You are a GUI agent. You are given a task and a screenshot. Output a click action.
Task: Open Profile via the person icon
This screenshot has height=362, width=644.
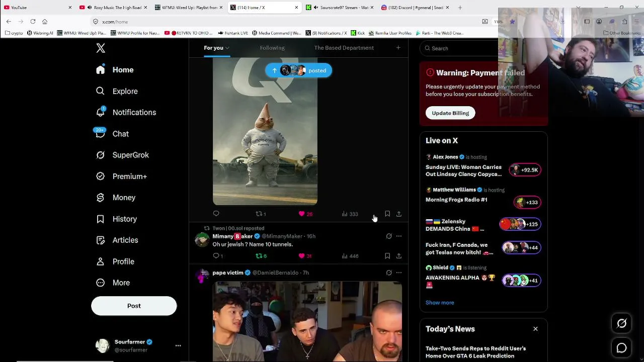(101, 261)
